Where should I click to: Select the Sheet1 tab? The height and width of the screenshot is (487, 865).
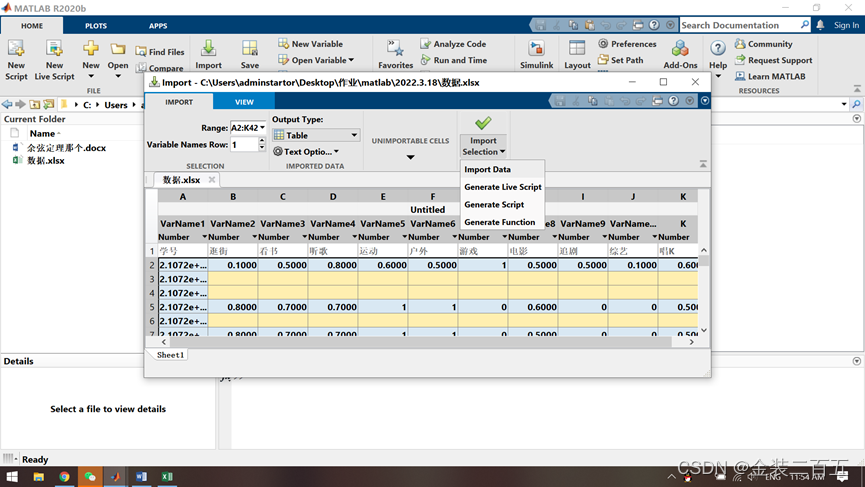click(x=170, y=355)
